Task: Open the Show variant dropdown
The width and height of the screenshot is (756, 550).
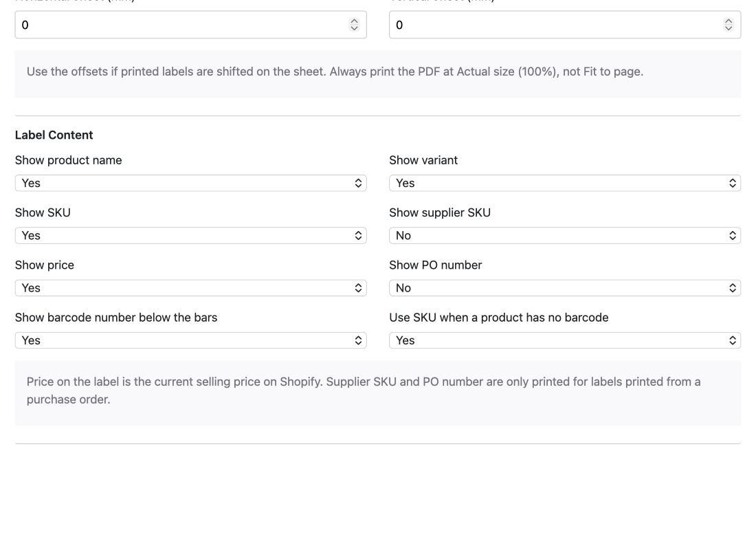Action: click(x=564, y=183)
